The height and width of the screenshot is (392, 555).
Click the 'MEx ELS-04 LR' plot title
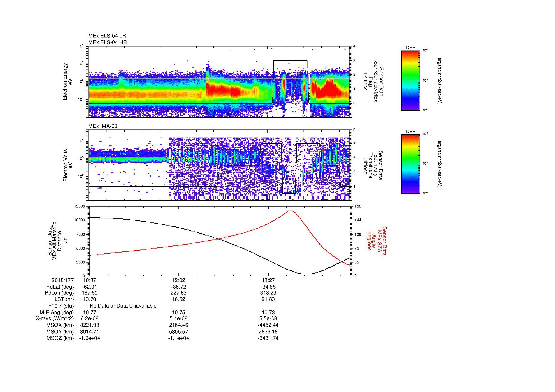tap(107, 36)
